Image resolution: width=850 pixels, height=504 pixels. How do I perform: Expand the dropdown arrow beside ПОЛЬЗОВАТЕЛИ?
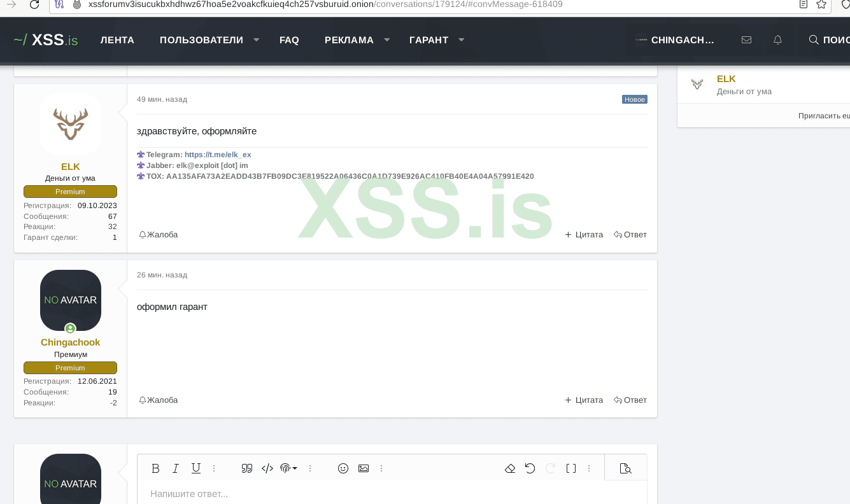[256, 39]
